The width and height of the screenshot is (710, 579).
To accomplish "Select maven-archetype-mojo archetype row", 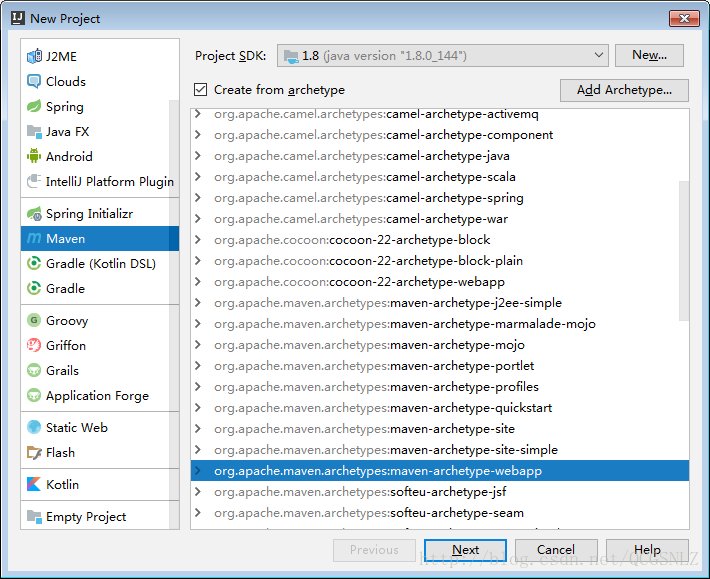I will pyautogui.click(x=440, y=345).
